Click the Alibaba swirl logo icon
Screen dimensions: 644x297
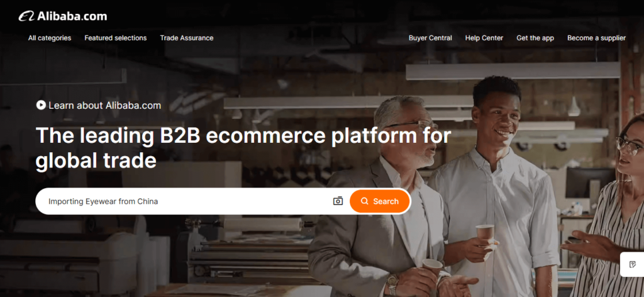[26, 16]
